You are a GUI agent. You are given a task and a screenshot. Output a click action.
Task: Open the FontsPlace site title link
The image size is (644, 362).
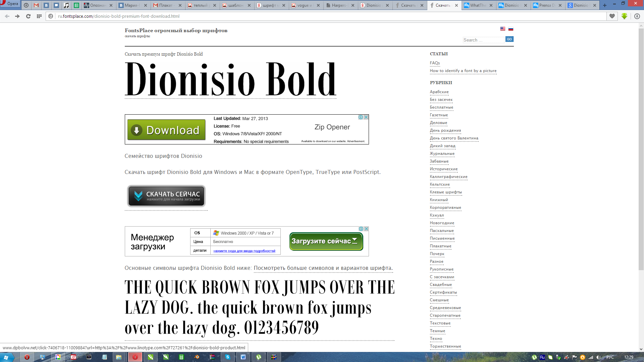click(176, 31)
